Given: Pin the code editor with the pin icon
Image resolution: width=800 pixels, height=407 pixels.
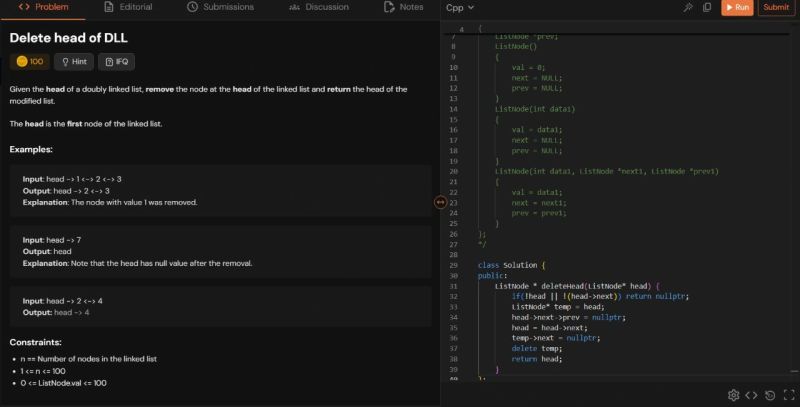Looking at the screenshot, I should [688, 7].
